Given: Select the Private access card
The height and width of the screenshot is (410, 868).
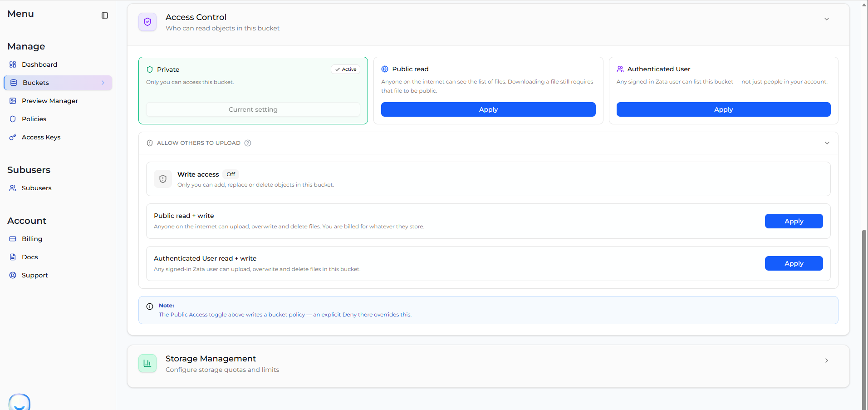Looking at the screenshot, I should (x=253, y=90).
